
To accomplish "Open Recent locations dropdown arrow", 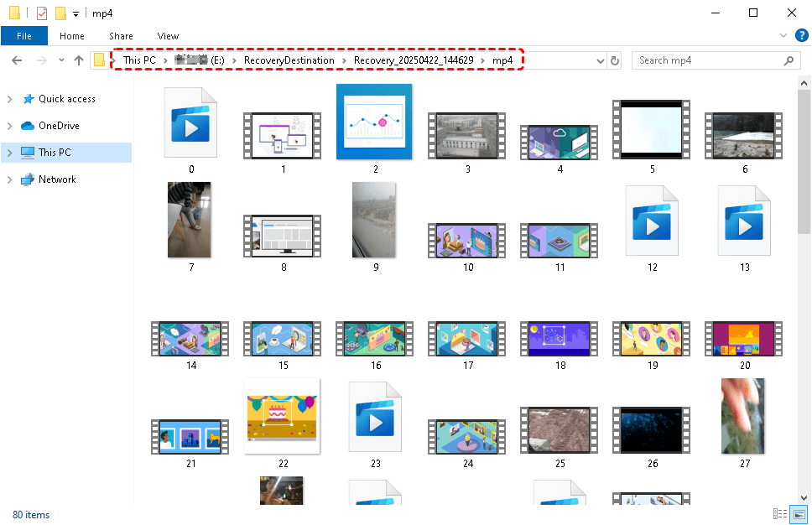I will [61, 60].
